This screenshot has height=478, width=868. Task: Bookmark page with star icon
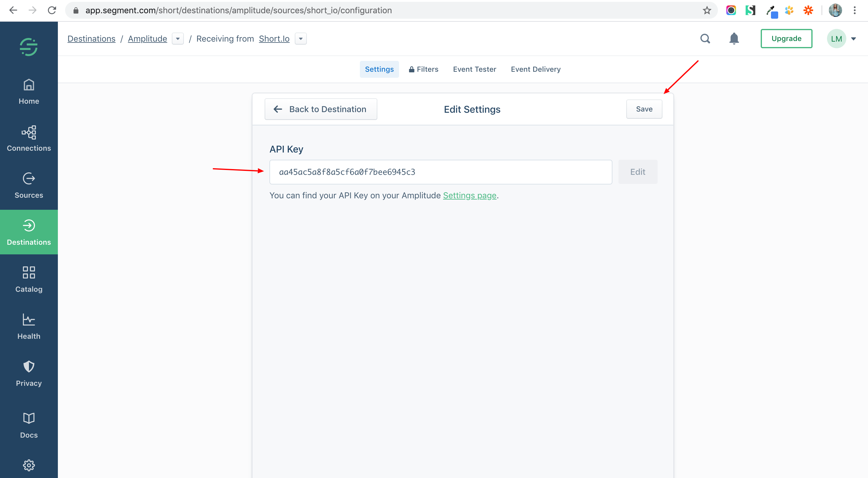pos(706,11)
